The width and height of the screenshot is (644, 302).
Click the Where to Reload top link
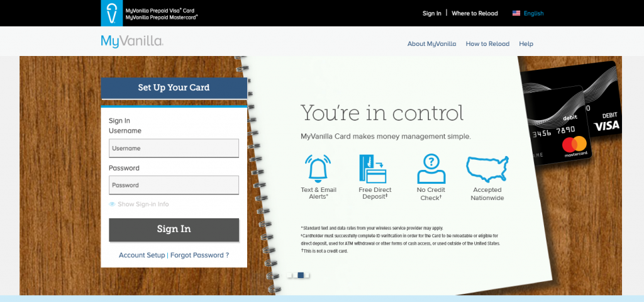click(474, 13)
